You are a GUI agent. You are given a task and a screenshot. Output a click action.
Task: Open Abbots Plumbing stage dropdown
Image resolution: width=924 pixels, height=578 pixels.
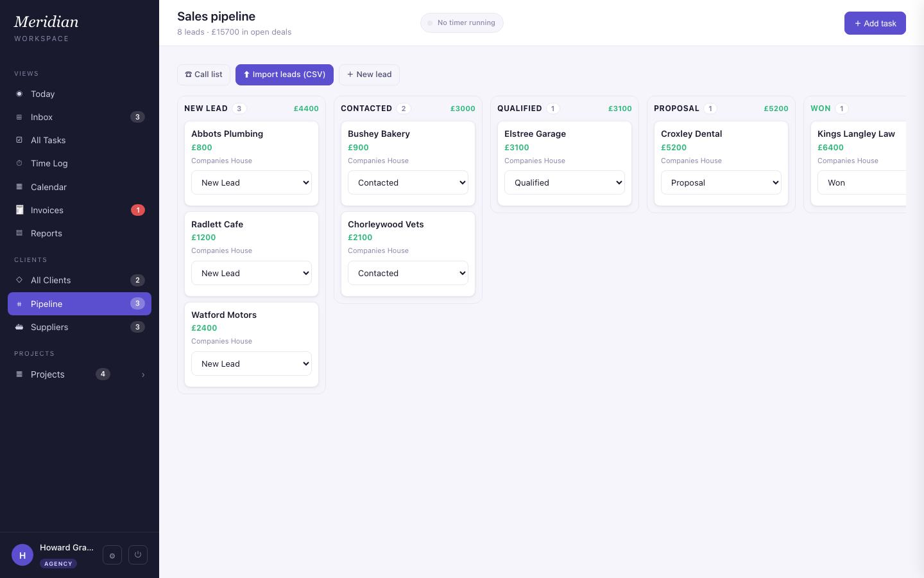[252, 182]
